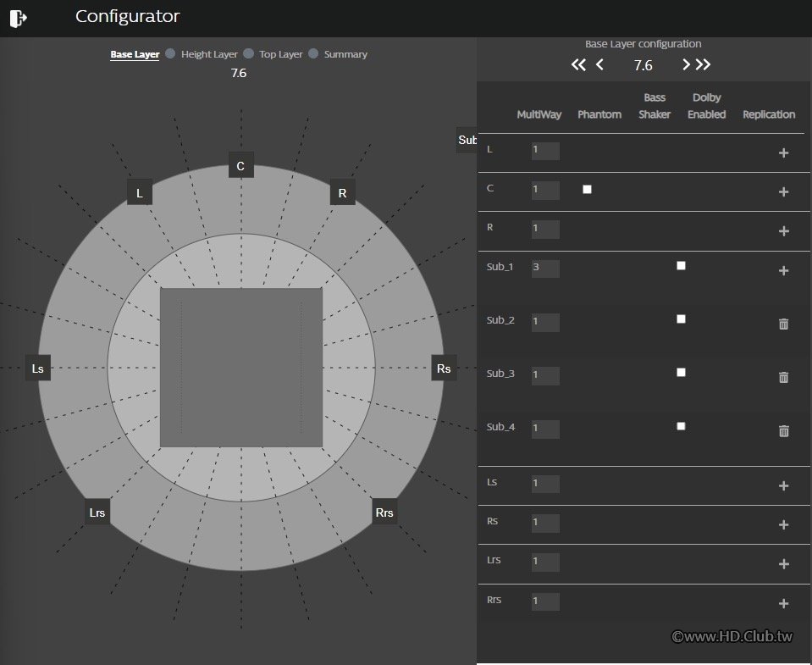Jump to last configuration with double right arrows
Image resolution: width=812 pixels, height=665 pixels.
point(704,65)
